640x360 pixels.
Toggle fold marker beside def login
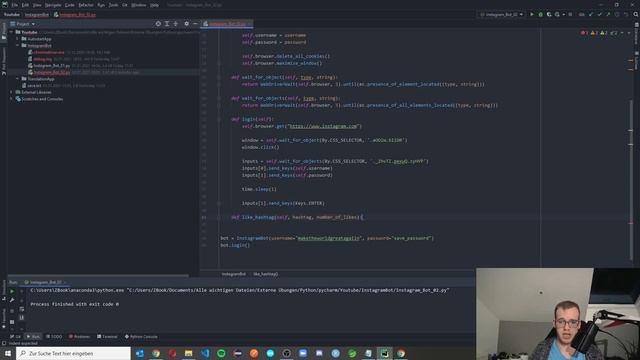point(219,119)
